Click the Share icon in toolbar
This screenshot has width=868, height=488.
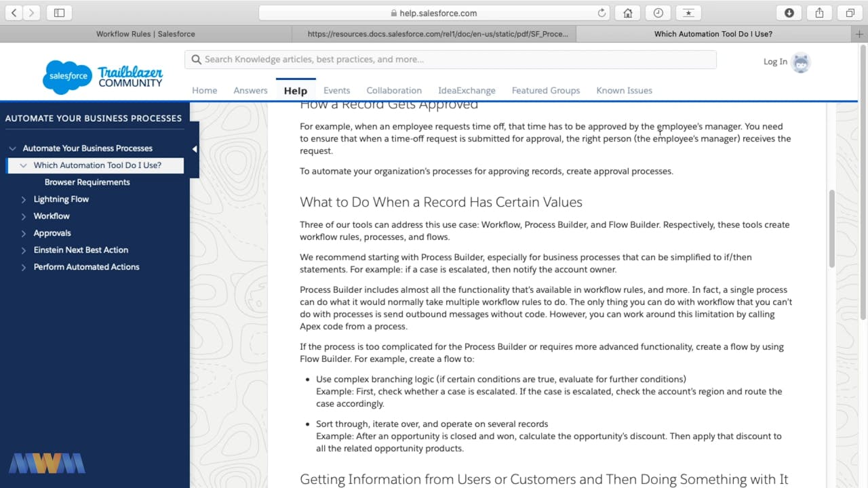pyautogui.click(x=819, y=13)
